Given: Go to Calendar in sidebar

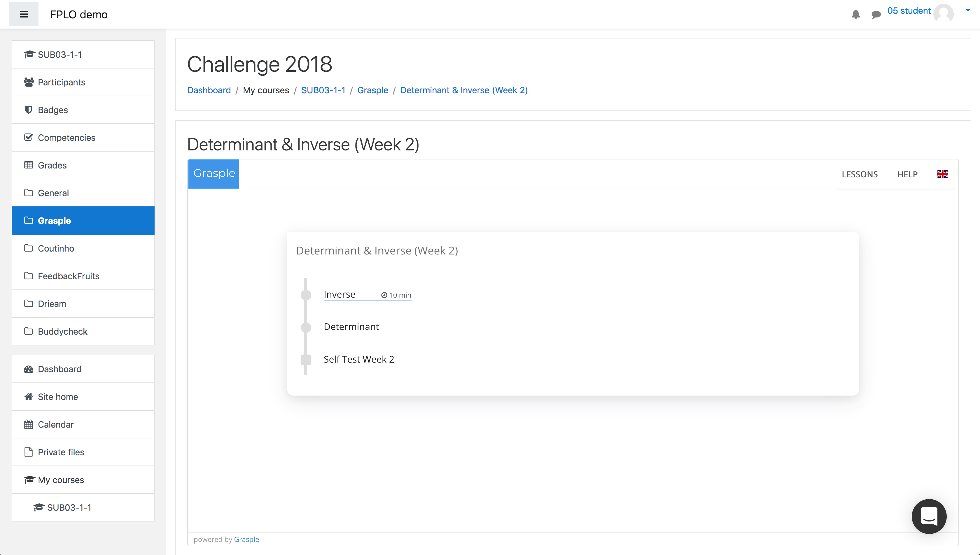Looking at the screenshot, I should coord(83,424).
